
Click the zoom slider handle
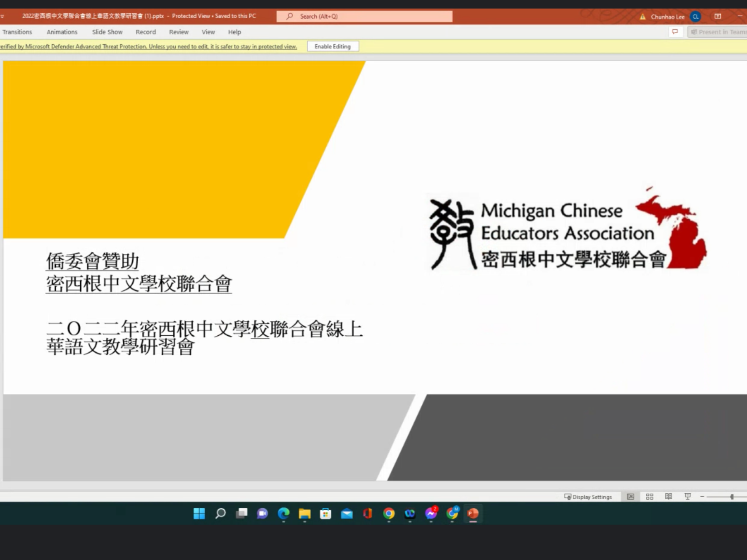[732, 497]
